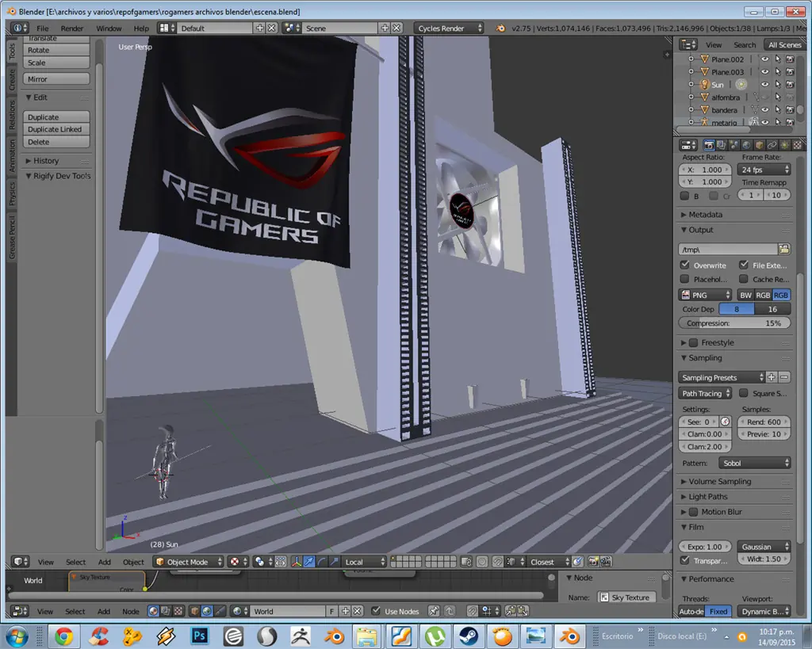Viewport: 812px width, 649px height.
Task: Toggle the File Extensions checkbox
Action: (744, 265)
